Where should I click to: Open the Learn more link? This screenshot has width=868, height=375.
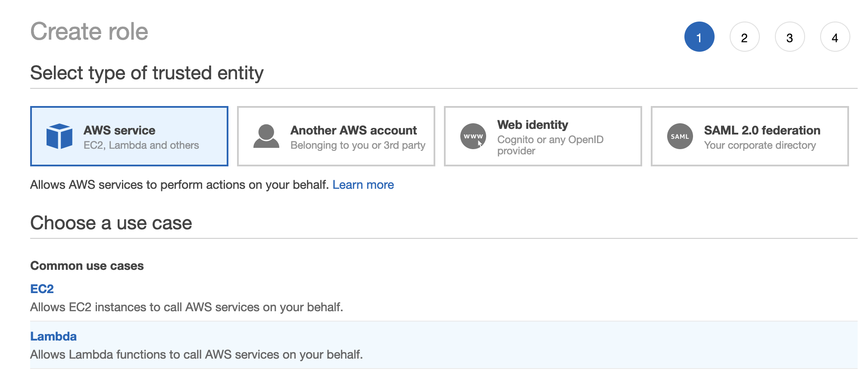click(363, 185)
